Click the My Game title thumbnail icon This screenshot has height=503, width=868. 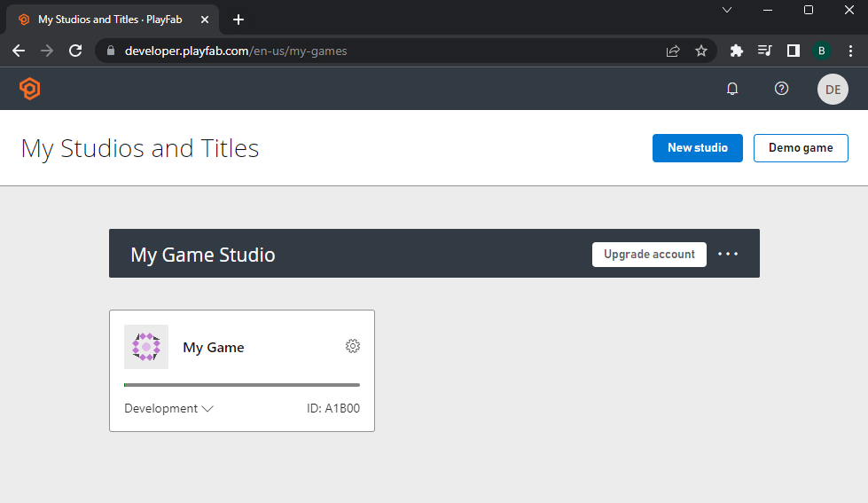(146, 347)
